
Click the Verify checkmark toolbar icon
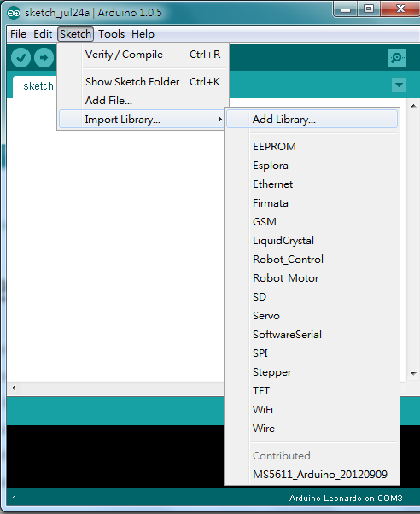(20, 58)
